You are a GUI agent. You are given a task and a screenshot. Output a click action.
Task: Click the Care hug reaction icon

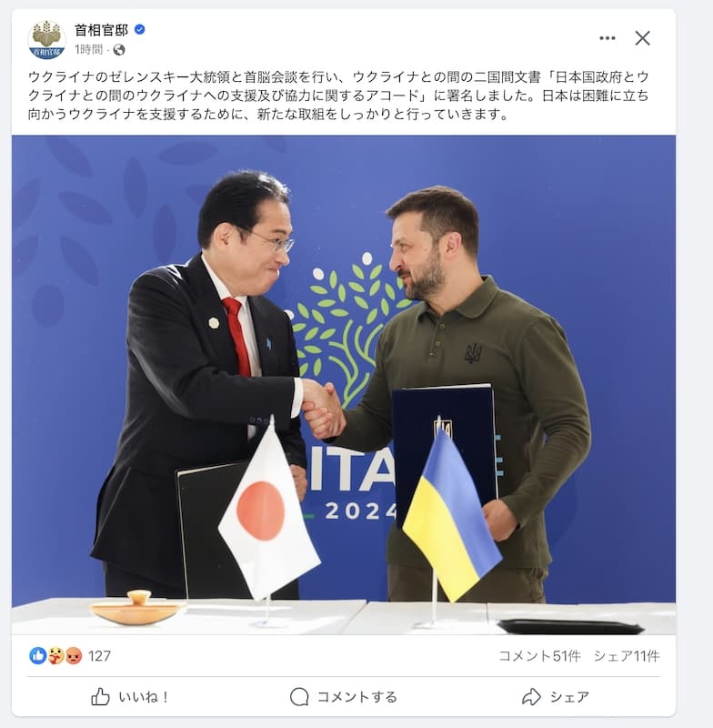(55, 655)
